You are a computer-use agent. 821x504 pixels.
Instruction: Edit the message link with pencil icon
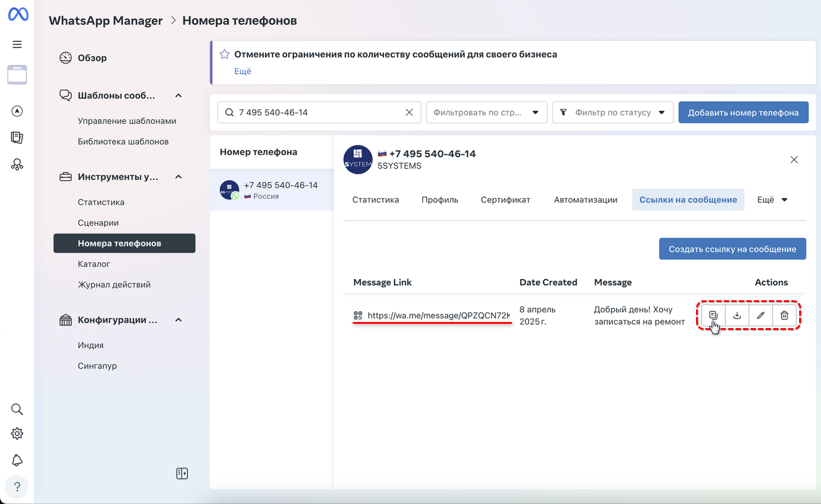coord(761,315)
